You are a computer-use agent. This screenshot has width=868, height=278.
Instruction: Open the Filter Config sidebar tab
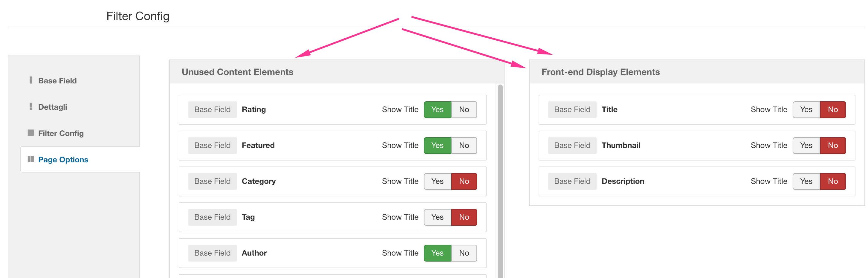(61, 133)
